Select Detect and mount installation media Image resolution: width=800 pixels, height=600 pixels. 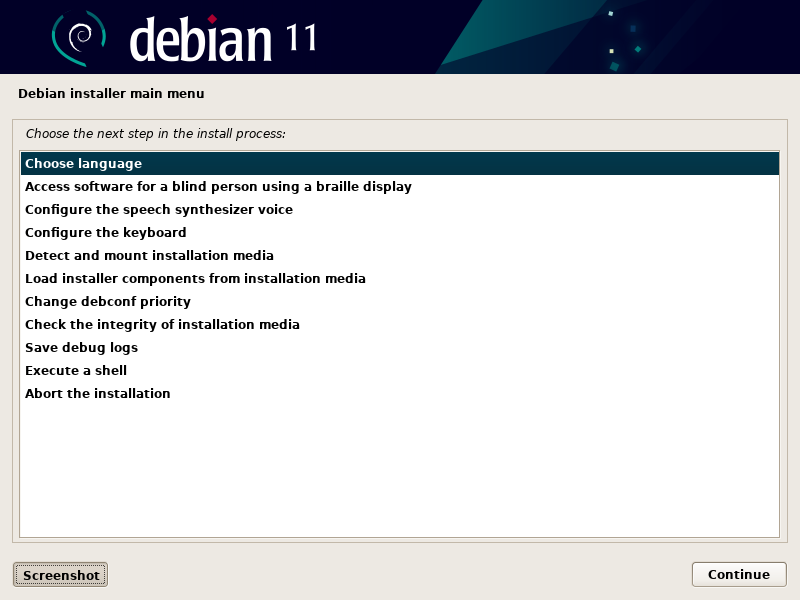pos(399,255)
